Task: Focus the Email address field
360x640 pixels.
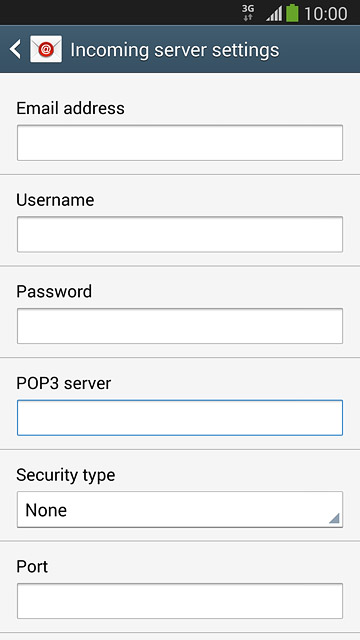Action: click(x=180, y=143)
